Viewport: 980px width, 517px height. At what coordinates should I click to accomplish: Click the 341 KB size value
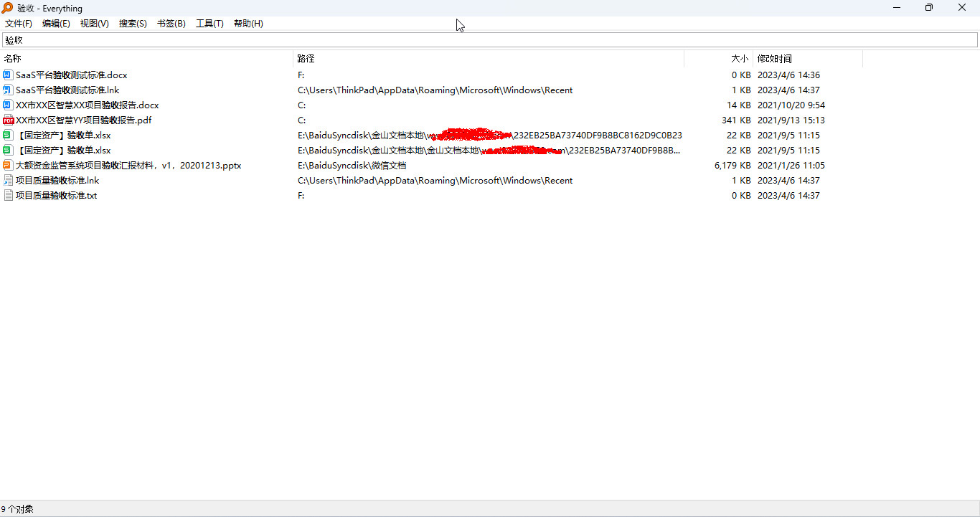pos(737,120)
